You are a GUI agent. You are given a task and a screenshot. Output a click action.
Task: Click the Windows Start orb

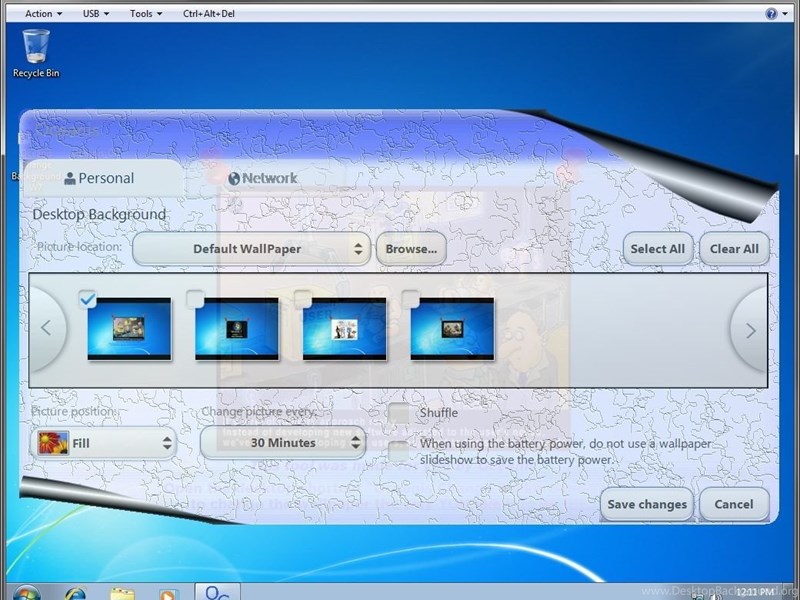[x=26, y=593]
